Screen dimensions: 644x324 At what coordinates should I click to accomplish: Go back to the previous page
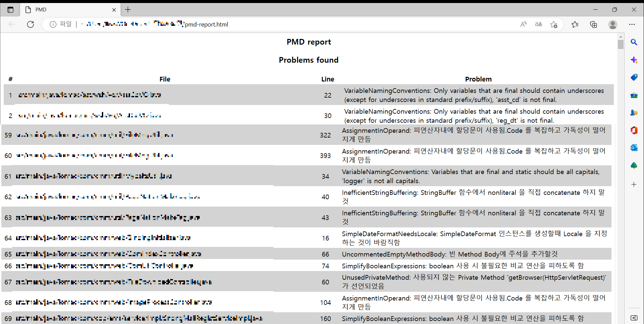click(x=12, y=24)
